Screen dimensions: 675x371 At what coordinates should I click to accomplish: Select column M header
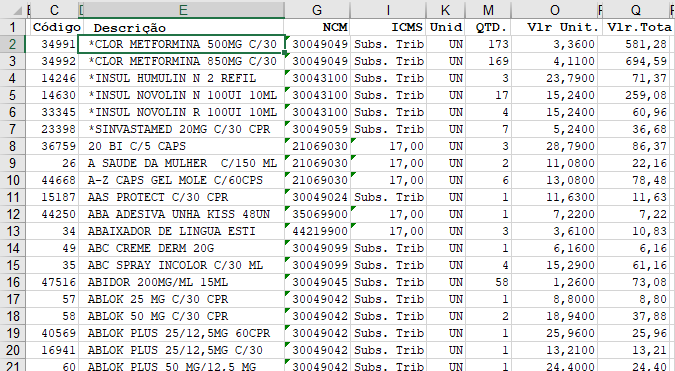pos(488,10)
